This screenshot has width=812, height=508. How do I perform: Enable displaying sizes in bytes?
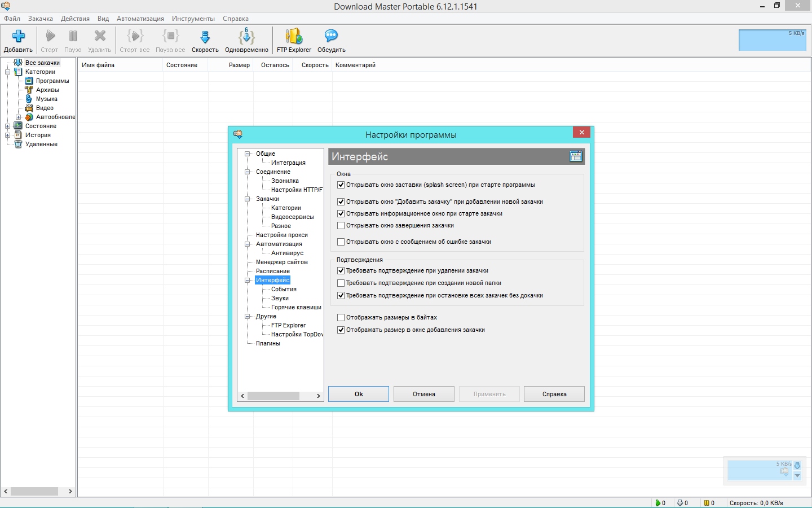tap(341, 317)
